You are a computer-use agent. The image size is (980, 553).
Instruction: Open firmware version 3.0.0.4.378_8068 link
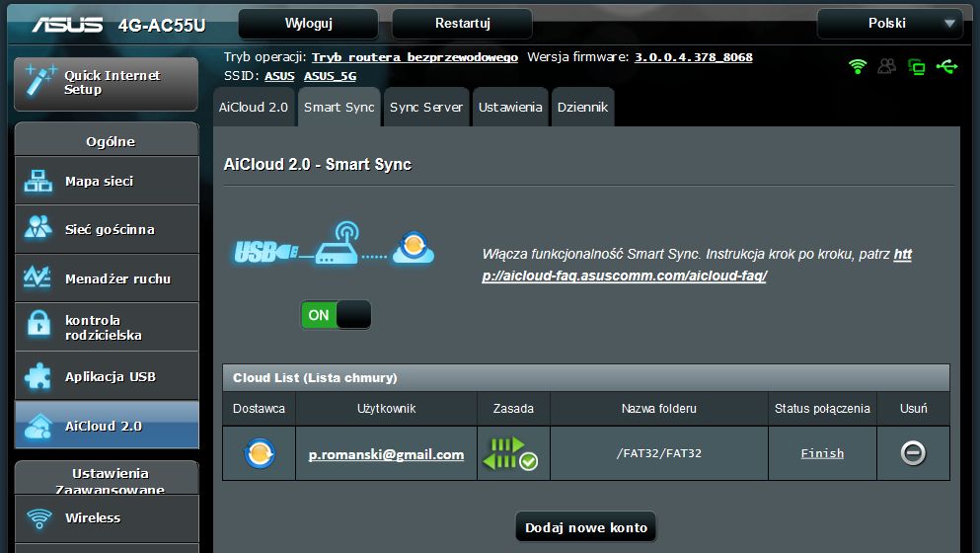pyautogui.click(x=693, y=57)
